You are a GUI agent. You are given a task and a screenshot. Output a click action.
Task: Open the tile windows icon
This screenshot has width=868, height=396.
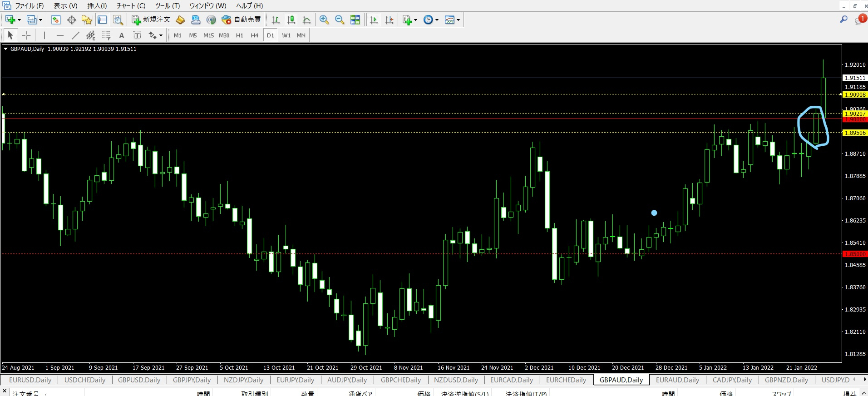(355, 20)
